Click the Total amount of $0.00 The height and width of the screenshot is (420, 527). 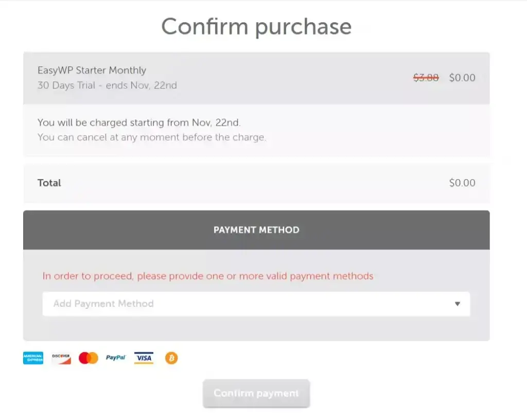click(462, 183)
